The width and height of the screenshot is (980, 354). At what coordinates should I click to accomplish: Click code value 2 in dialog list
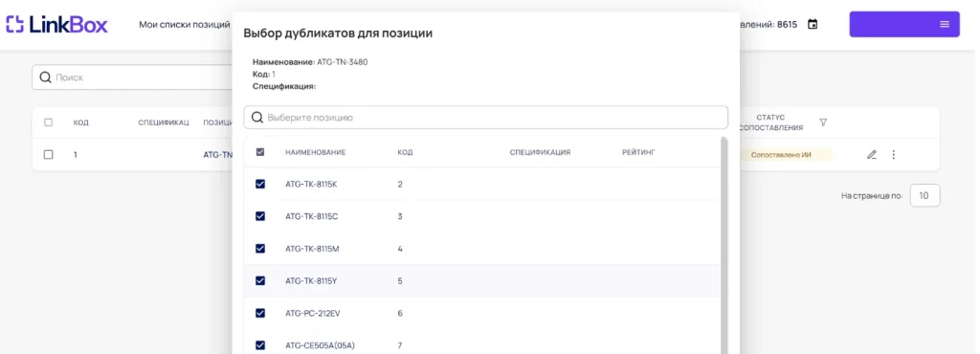point(400,185)
